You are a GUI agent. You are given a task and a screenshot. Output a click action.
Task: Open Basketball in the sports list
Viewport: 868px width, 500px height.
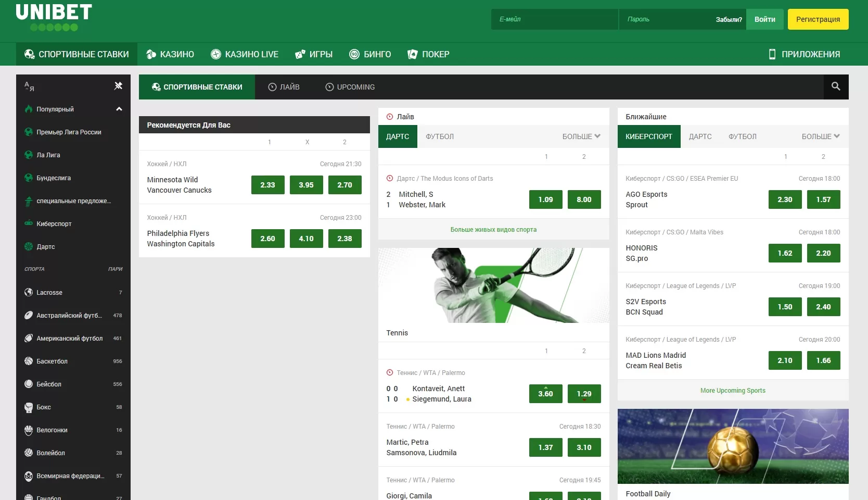(x=52, y=361)
